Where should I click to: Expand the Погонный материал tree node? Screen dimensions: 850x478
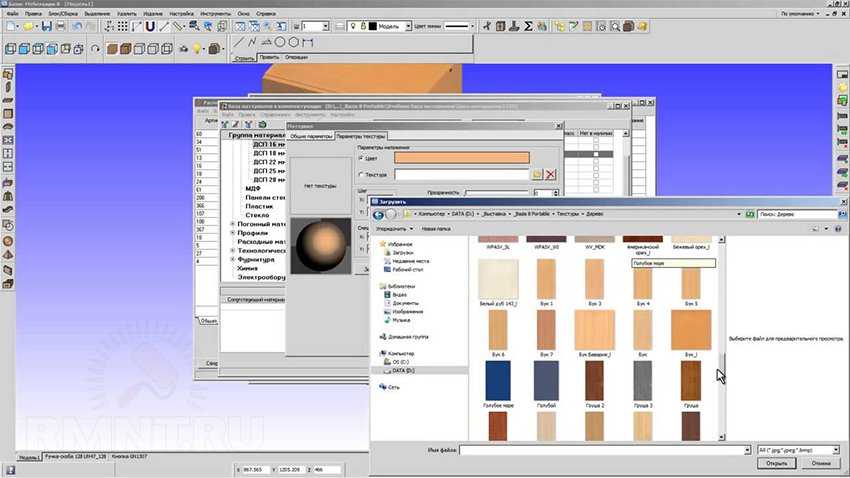[x=233, y=224]
